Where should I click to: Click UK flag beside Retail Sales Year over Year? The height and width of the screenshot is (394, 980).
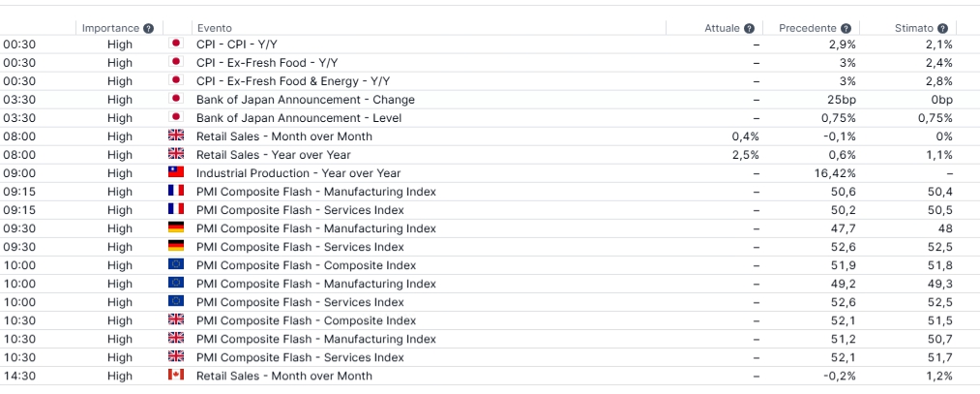coord(175,155)
